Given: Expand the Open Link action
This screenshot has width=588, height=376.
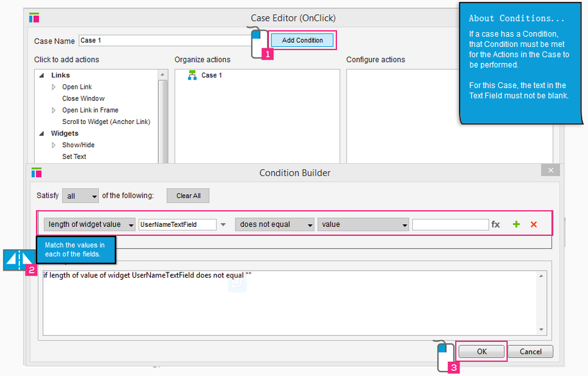Looking at the screenshot, I should (x=54, y=87).
